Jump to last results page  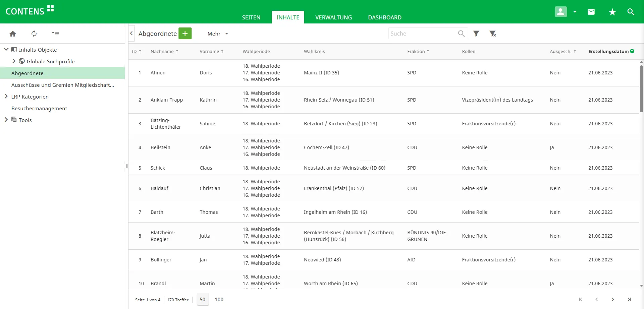coord(629,299)
